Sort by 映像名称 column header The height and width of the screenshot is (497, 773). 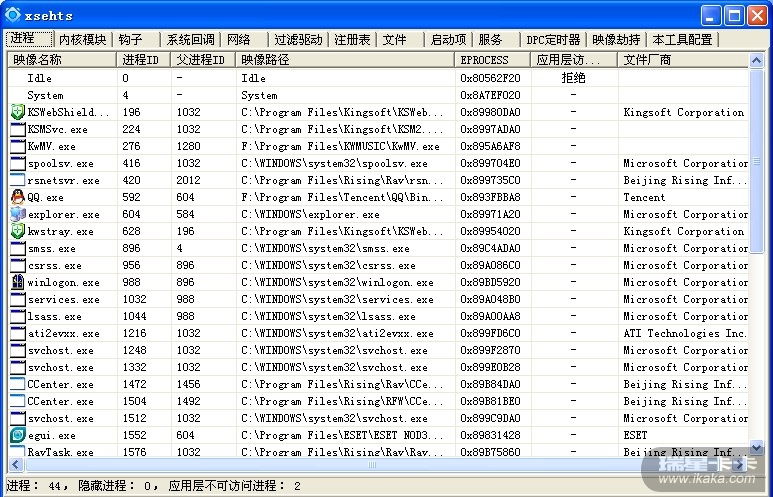(62, 60)
